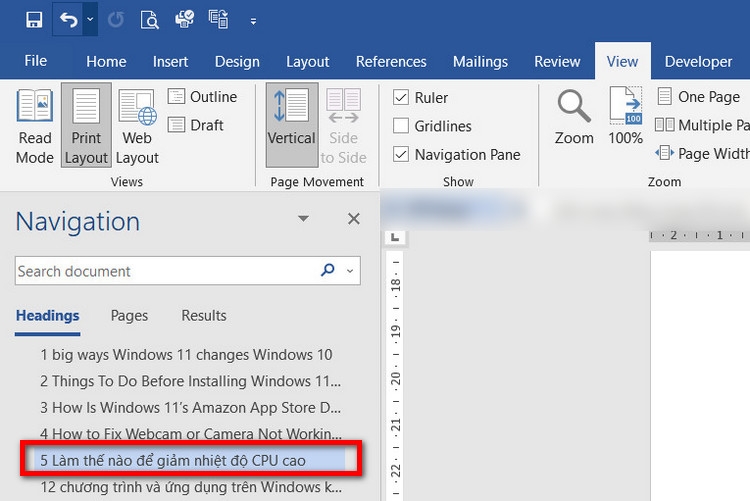Screen dimensions: 750x501
Task: Open Navigation pane task options arrow
Action: [304, 219]
